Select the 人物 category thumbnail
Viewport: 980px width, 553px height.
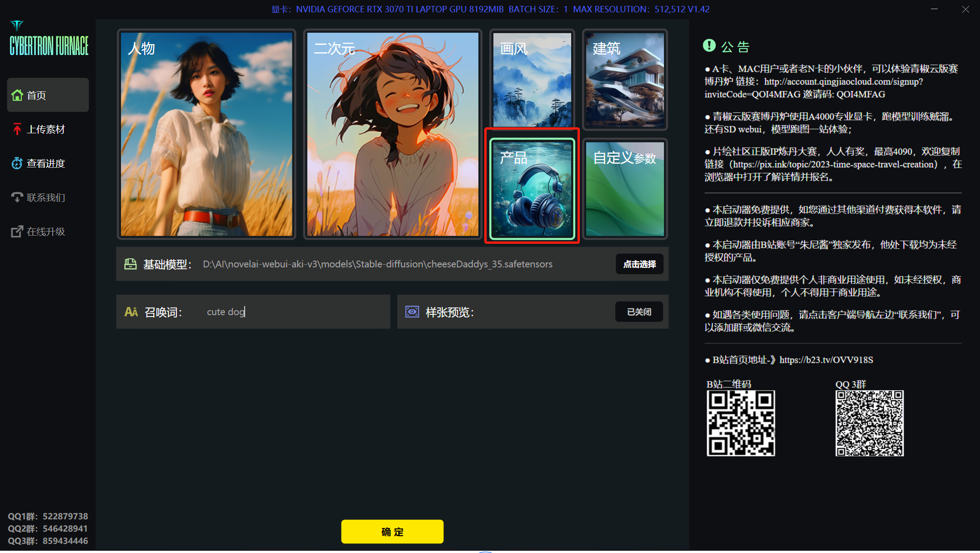pyautogui.click(x=206, y=134)
